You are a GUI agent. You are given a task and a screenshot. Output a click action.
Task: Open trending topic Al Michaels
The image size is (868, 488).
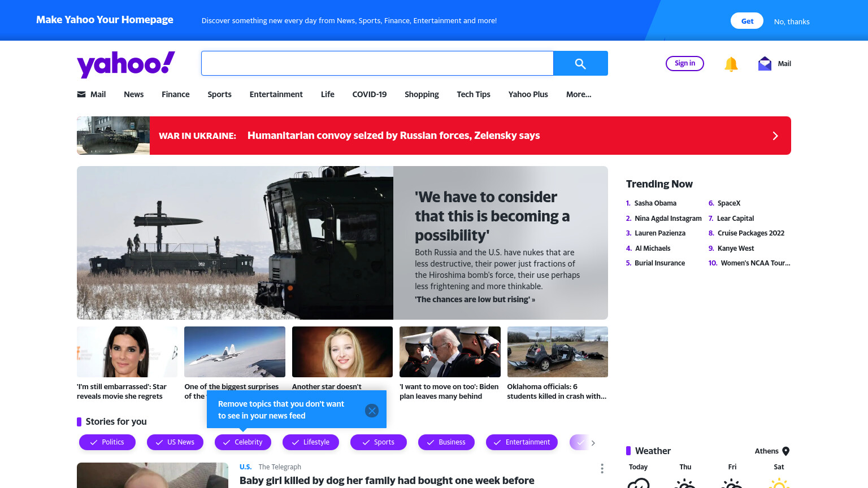[653, 249]
